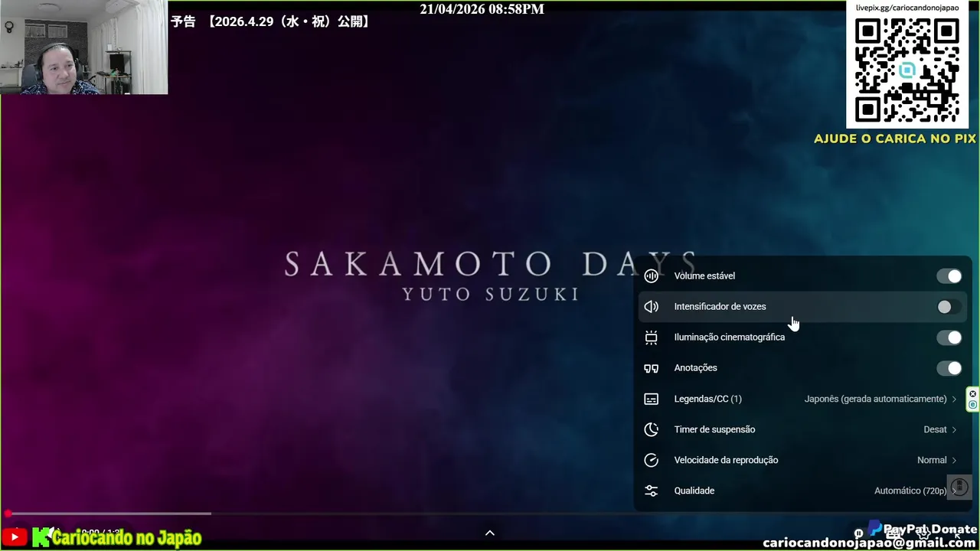Enable the Intensificador de vozes switch
The height and width of the screenshot is (551, 980).
949,307
